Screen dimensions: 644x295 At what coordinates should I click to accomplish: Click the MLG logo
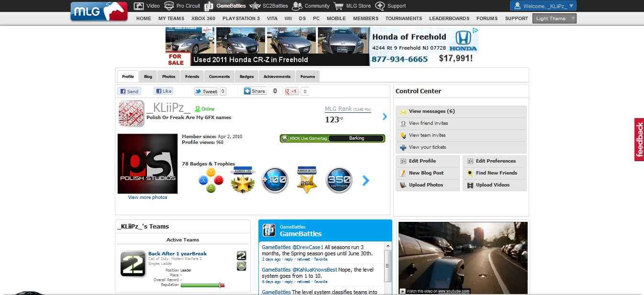point(99,11)
